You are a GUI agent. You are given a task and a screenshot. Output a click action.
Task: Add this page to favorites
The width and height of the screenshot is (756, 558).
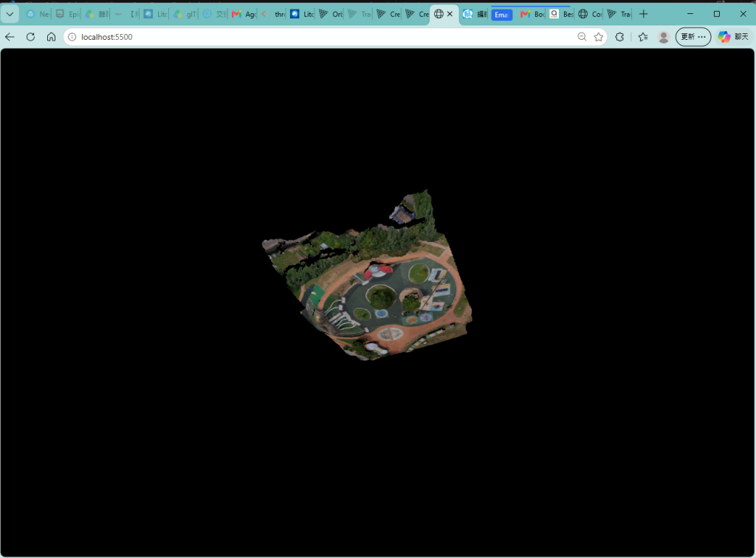(598, 37)
